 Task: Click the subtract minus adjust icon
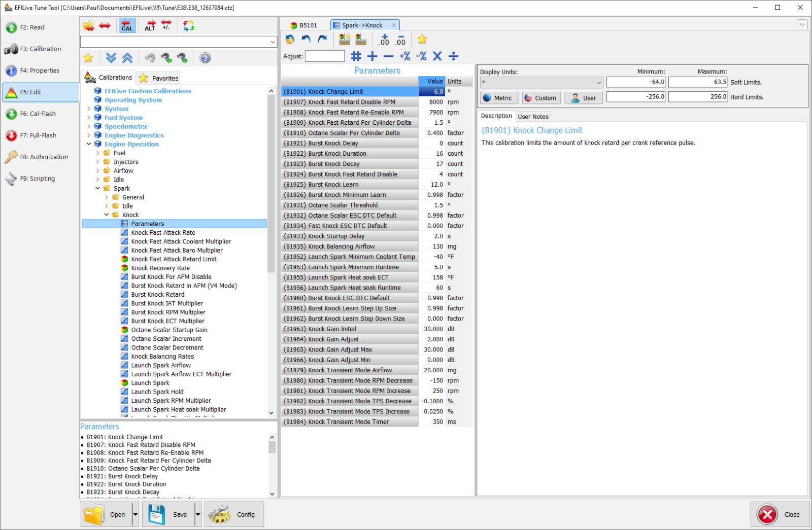pyautogui.click(x=389, y=56)
